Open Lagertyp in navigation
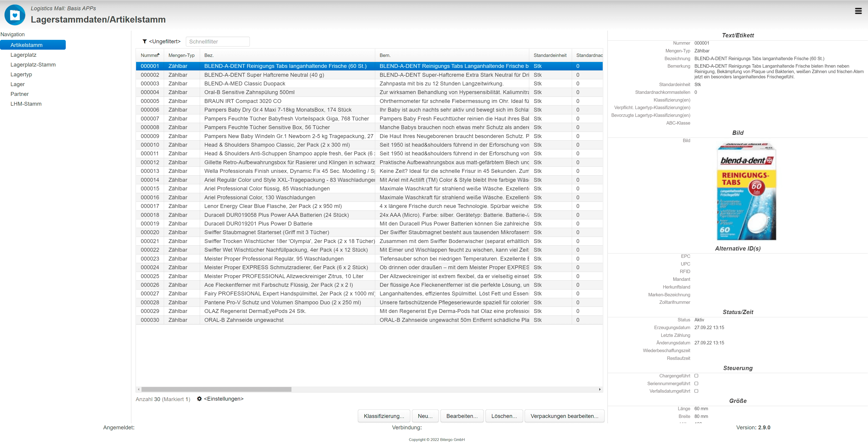Screen dimensions: 868x443 point(21,74)
